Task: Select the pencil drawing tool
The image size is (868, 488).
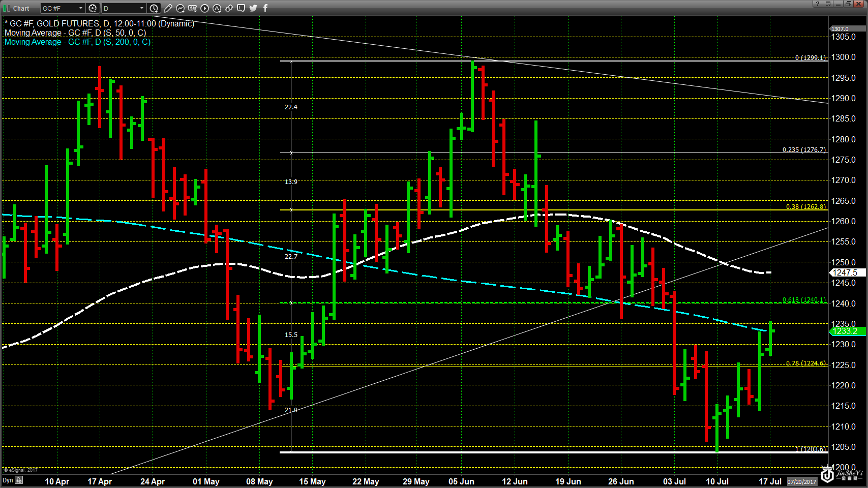Action: (168, 8)
